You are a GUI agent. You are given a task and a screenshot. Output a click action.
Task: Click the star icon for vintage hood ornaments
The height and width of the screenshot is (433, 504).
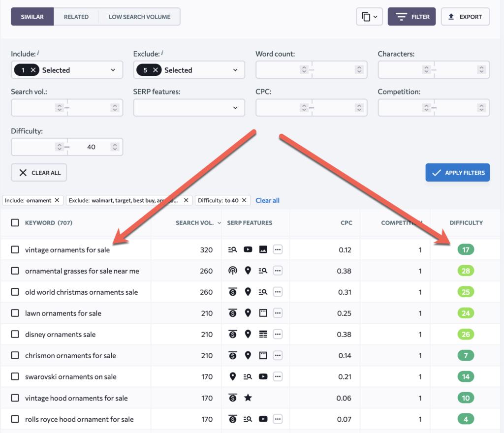click(x=248, y=398)
